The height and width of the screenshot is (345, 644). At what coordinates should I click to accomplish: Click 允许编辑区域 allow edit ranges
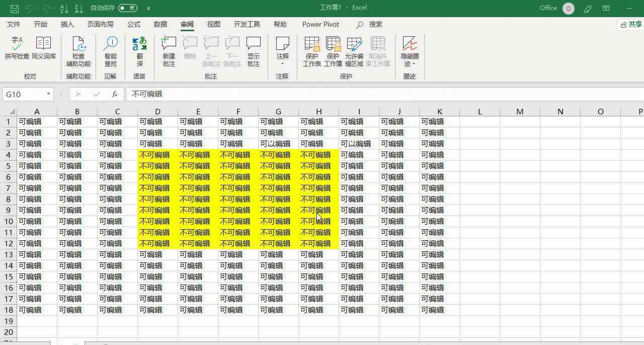354,52
